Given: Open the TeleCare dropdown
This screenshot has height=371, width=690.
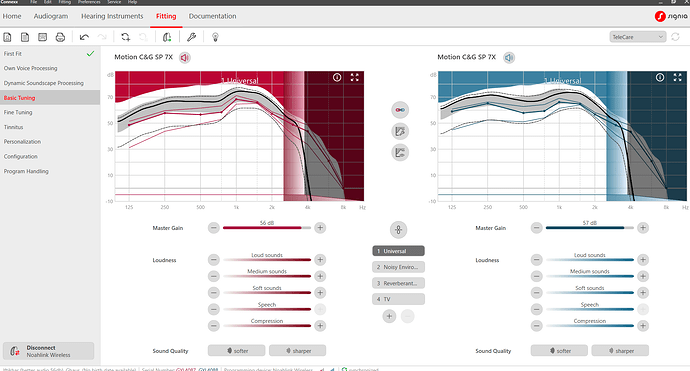Looking at the screenshot, I should pyautogui.click(x=638, y=37).
